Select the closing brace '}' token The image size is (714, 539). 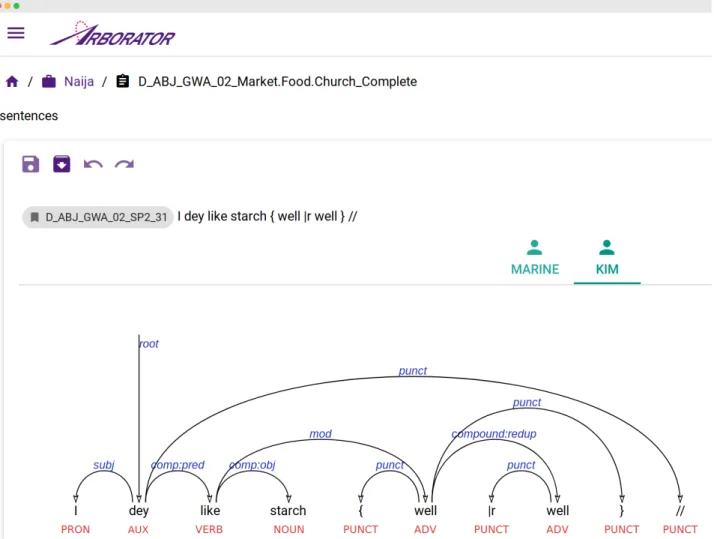(x=622, y=511)
